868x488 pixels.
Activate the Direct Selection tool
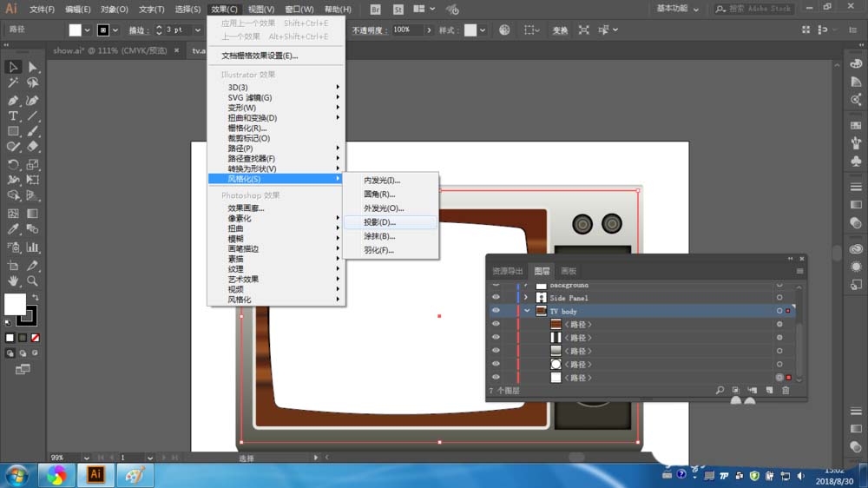[x=33, y=67]
